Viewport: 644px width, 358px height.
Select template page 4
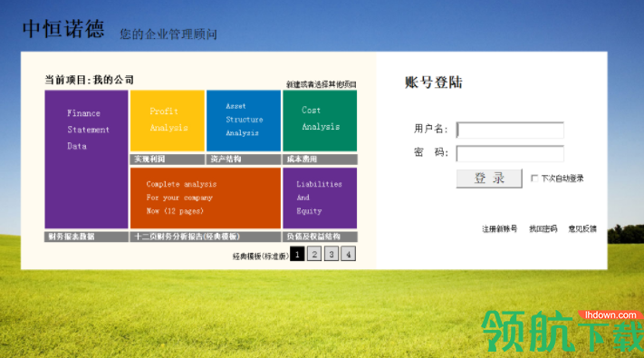click(349, 254)
